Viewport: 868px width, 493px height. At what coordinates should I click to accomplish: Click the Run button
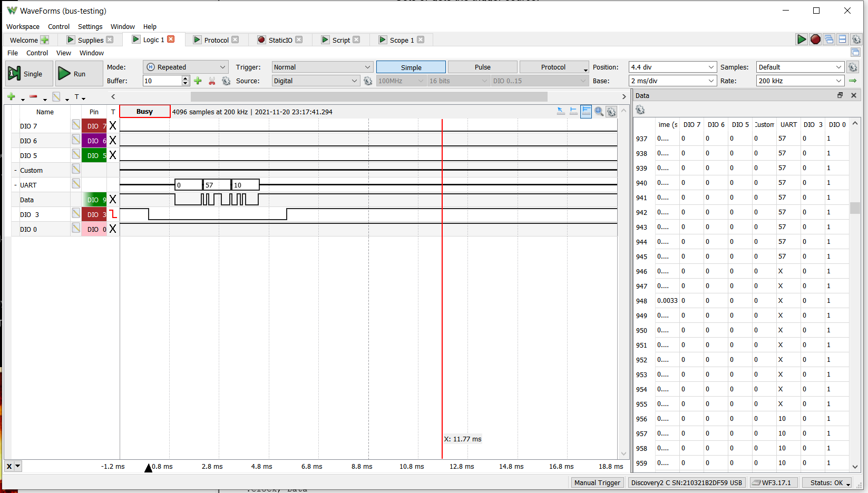[x=79, y=74]
